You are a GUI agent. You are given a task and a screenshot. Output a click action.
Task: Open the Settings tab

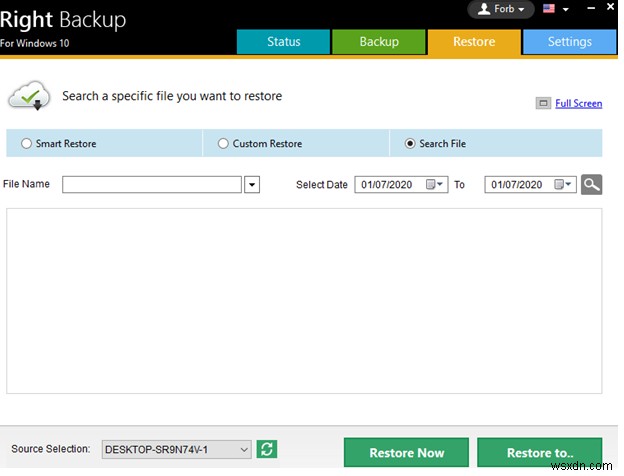tap(569, 42)
